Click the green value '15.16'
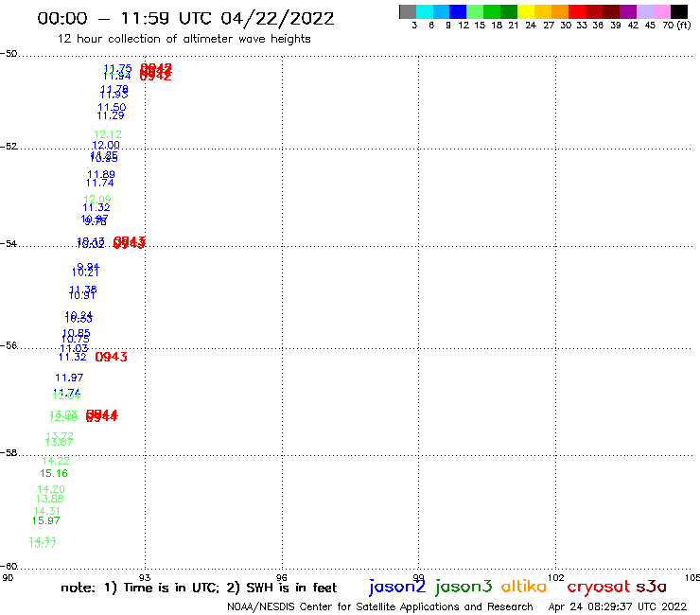 (x=54, y=473)
